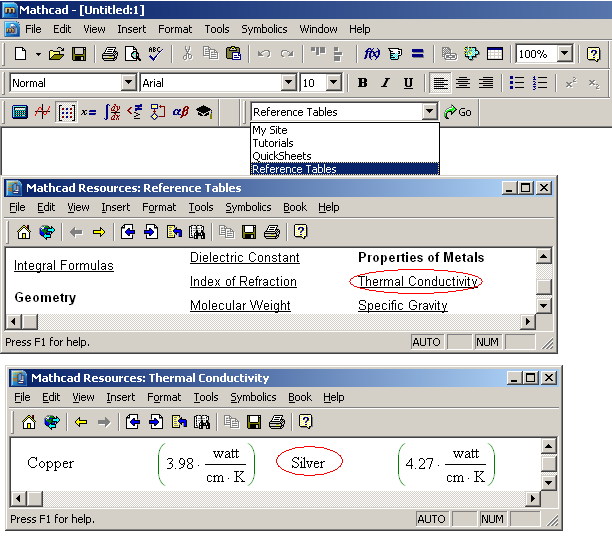Viewport: 612px width, 536px height.
Task: Collapse the Reference Tables resources dropdown arrow
Action: [429, 112]
